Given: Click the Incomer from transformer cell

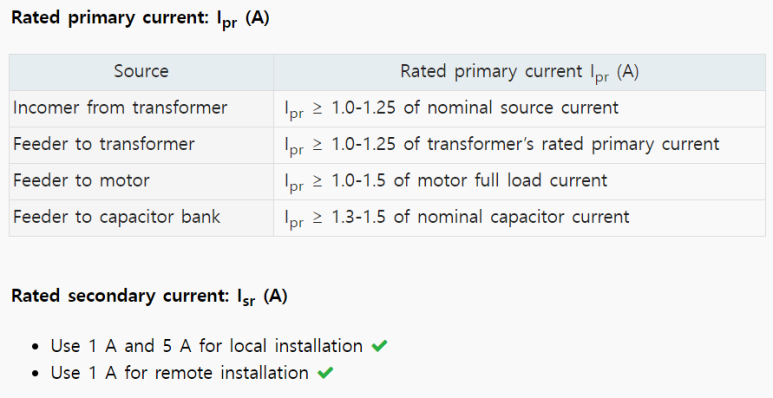Looking at the screenshot, I should 141,109.
